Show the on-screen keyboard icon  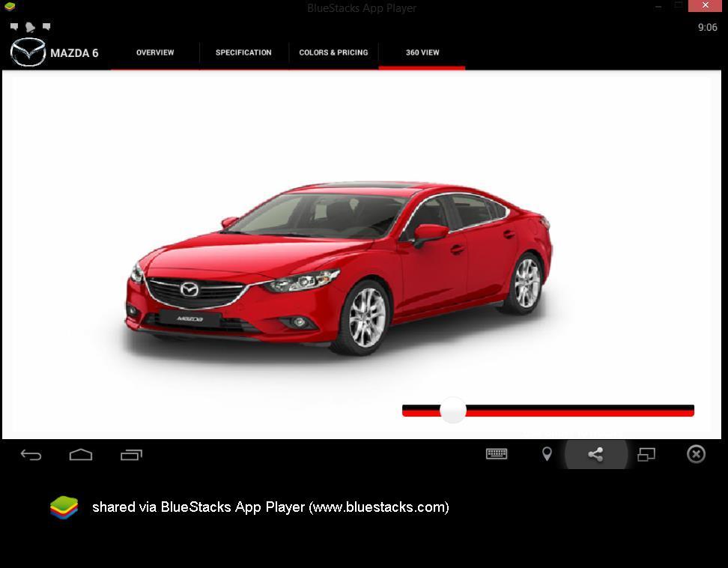[497, 454]
